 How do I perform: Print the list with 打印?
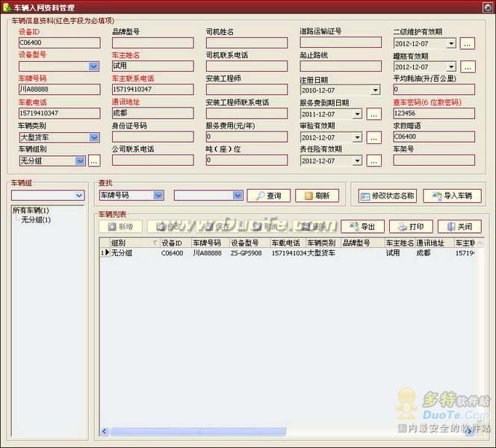coord(411,226)
